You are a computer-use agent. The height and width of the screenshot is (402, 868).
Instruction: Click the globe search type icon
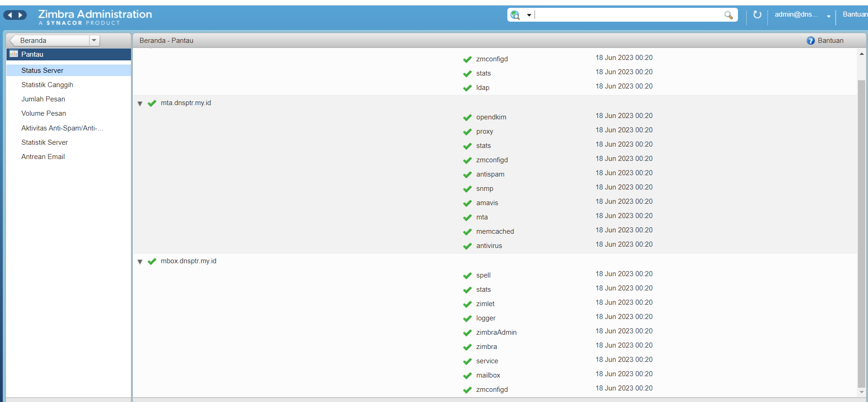[515, 15]
